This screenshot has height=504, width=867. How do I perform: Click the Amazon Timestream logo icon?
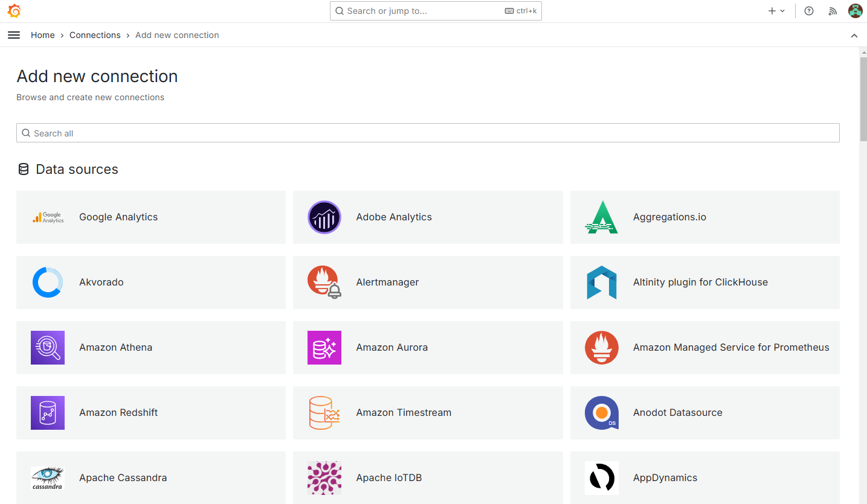[x=324, y=413]
